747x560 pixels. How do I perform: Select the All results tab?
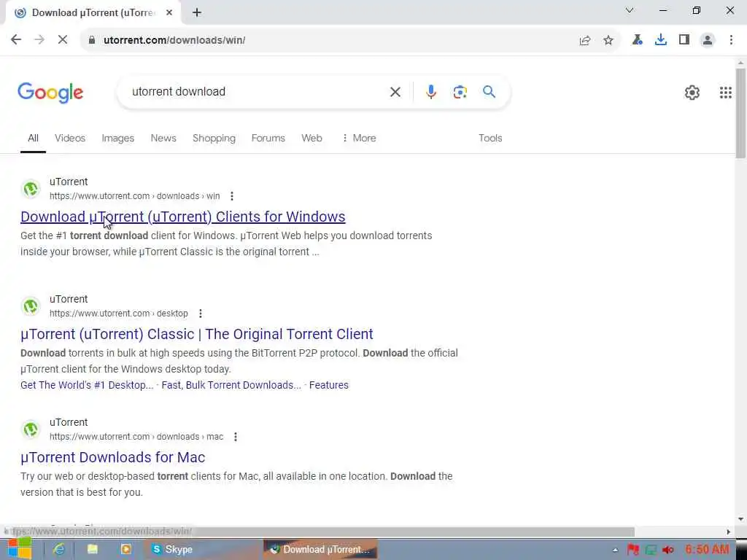pyautogui.click(x=33, y=138)
